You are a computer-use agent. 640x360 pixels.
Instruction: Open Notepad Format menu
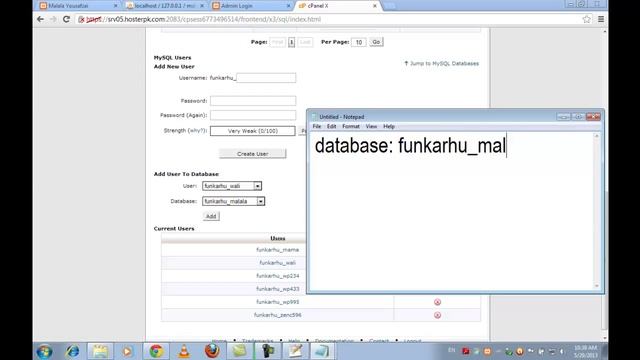351,127
